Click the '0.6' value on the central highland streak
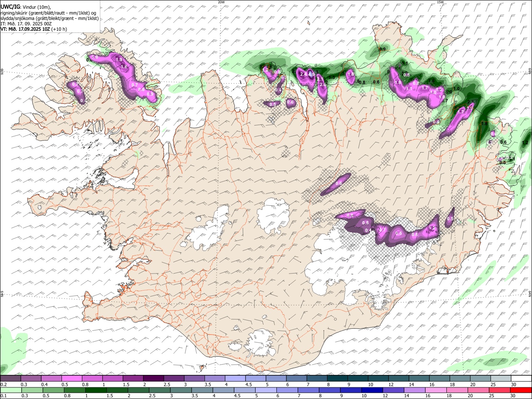Viewport: 532px width, 399px height. point(339,183)
